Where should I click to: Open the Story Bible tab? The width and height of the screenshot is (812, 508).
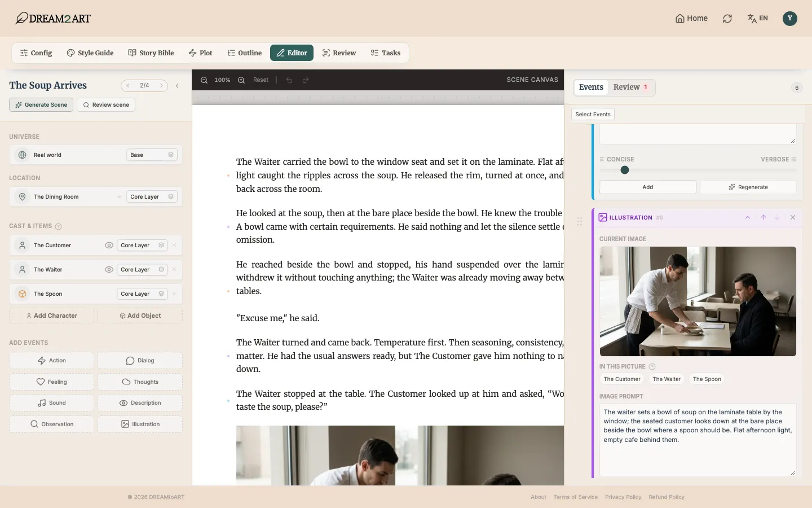tap(151, 53)
